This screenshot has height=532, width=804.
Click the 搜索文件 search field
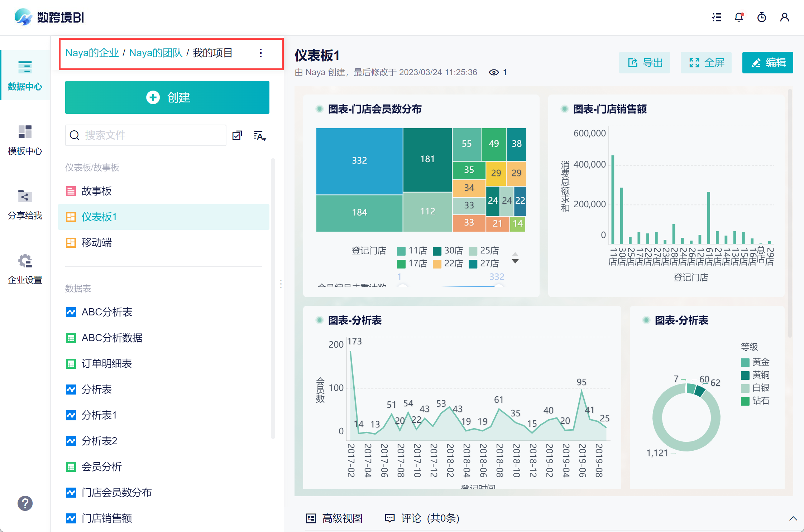pyautogui.click(x=146, y=135)
